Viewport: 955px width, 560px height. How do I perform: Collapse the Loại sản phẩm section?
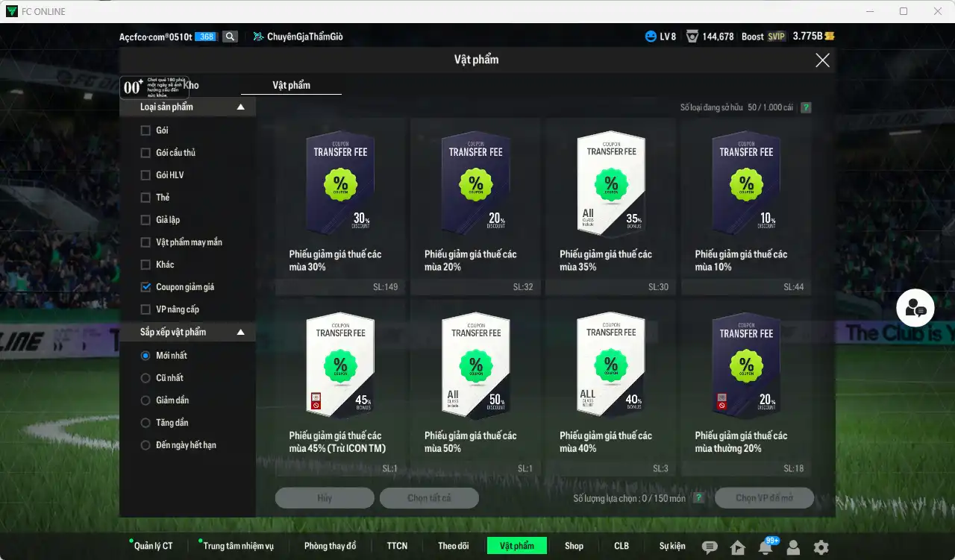(240, 107)
